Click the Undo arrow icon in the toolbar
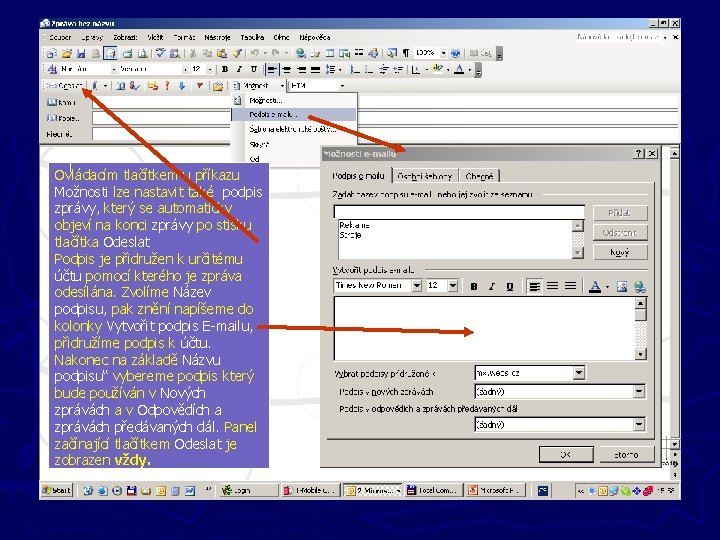The image size is (720, 540). tap(255, 53)
